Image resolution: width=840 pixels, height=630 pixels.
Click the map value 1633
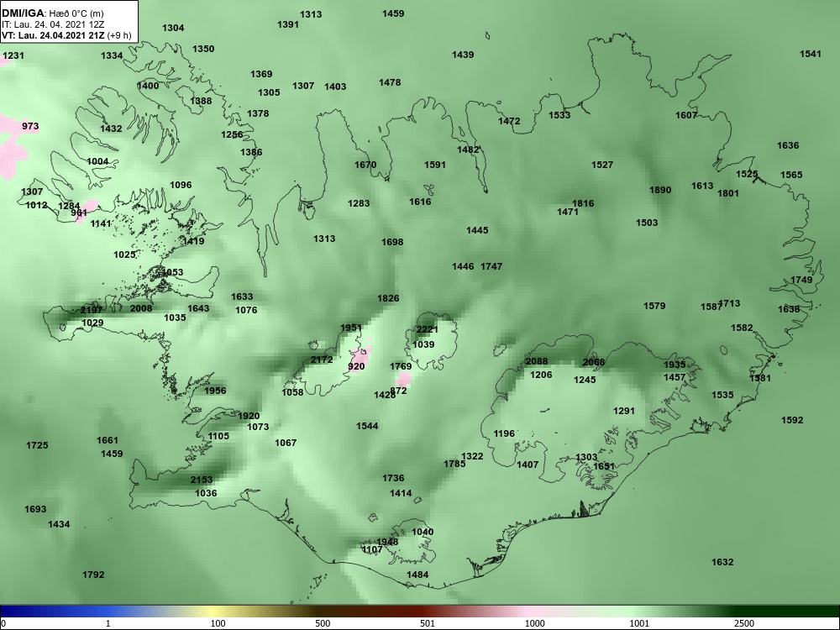(242, 297)
